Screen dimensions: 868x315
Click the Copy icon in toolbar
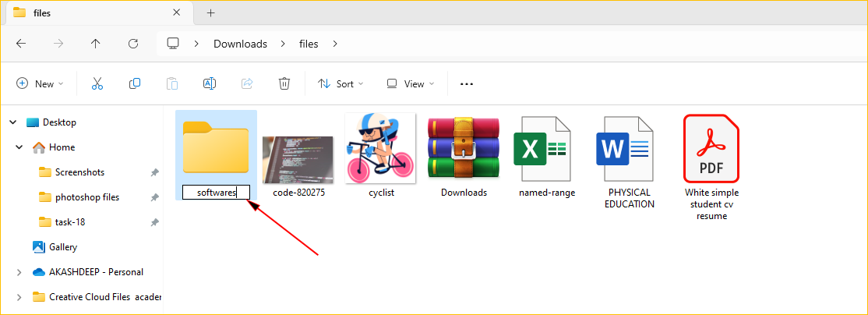click(x=135, y=83)
